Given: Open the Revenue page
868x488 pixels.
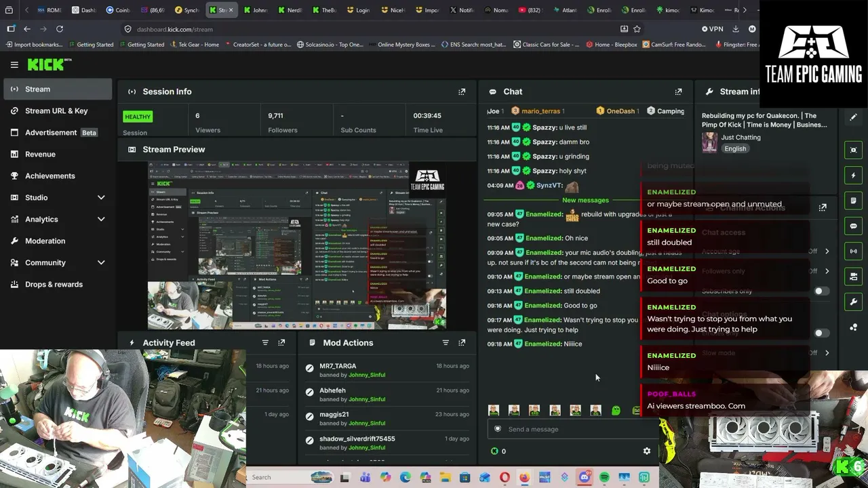Looking at the screenshot, I should point(58,154).
